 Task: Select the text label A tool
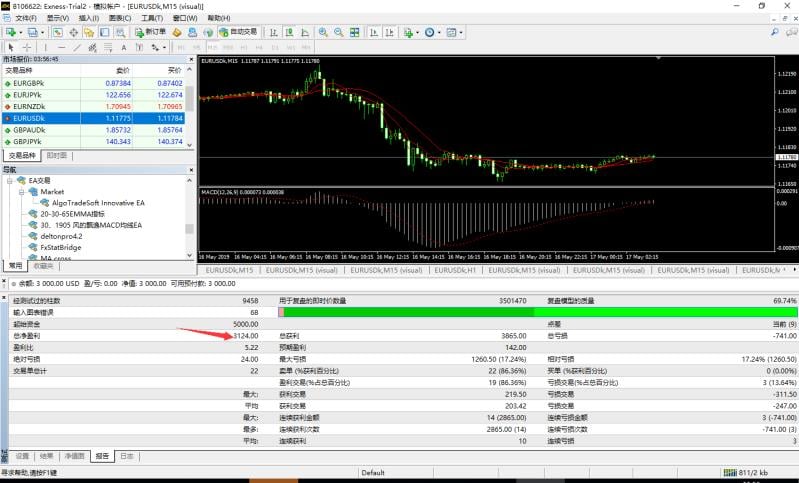124,47
